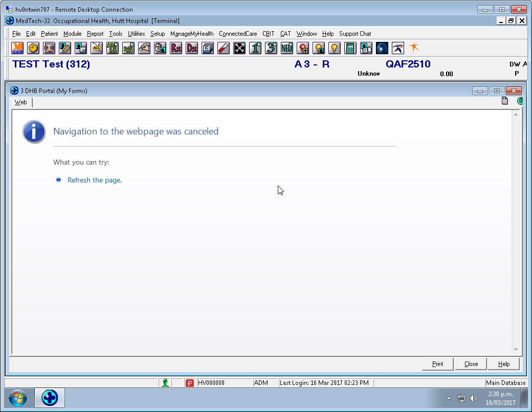Click the patient with open book icon
Viewport: 532px width, 412px height.
click(x=366, y=48)
